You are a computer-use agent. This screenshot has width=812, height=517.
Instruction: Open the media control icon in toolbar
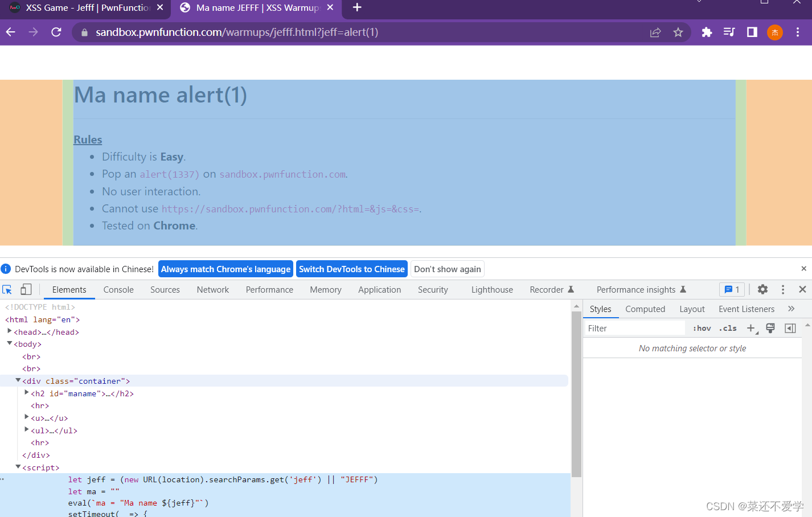click(729, 32)
